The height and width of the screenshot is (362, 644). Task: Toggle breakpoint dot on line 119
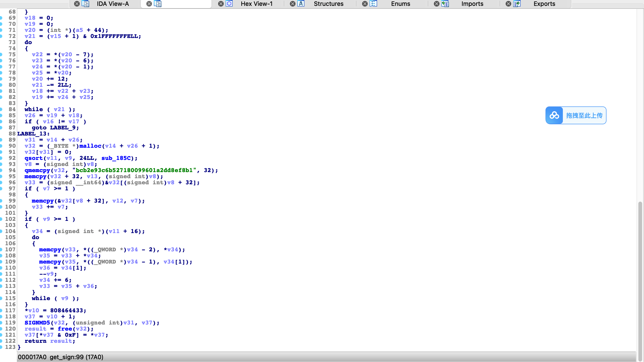tap(1, 323)
